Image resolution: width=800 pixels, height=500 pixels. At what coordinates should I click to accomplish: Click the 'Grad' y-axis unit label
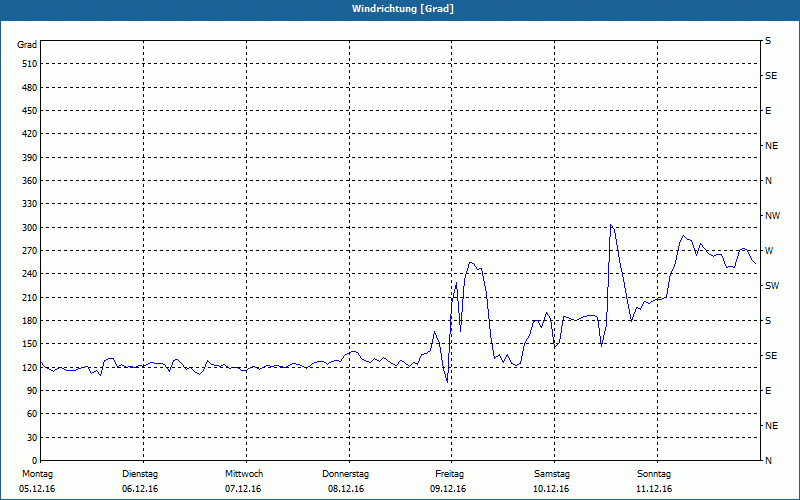click(x=27, y=45)
